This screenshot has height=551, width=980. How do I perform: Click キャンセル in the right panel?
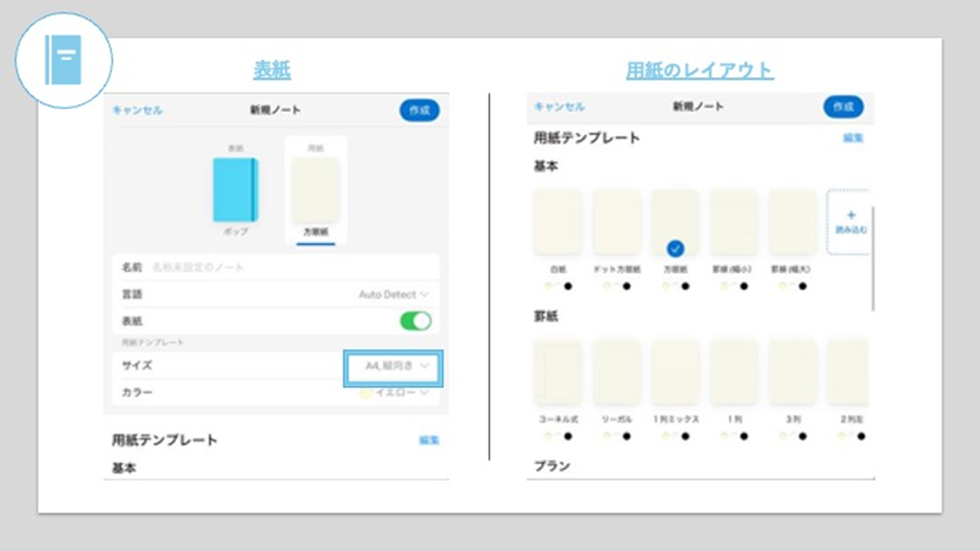559,106
